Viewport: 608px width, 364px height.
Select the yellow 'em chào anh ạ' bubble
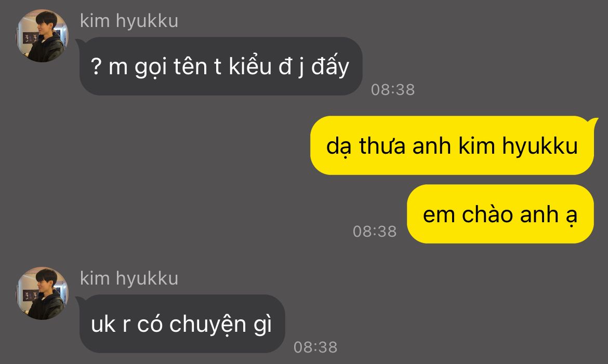point(500,214)
